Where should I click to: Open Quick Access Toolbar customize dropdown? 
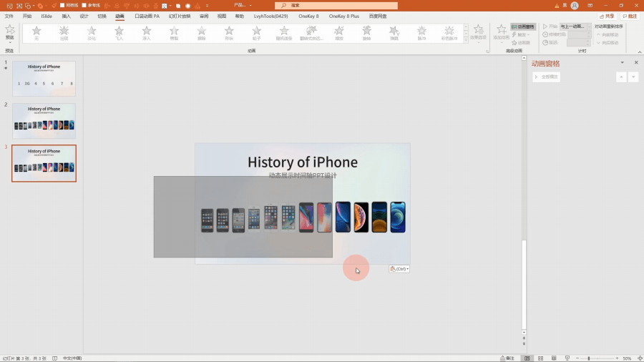tap(207, 6)
